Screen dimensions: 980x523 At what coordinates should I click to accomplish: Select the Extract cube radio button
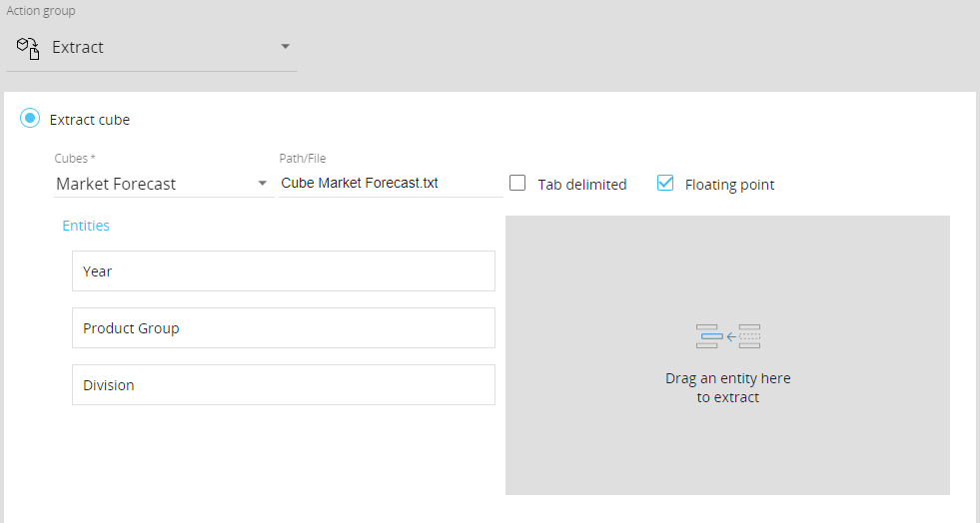pyautogui.click(x=30, y=119)
